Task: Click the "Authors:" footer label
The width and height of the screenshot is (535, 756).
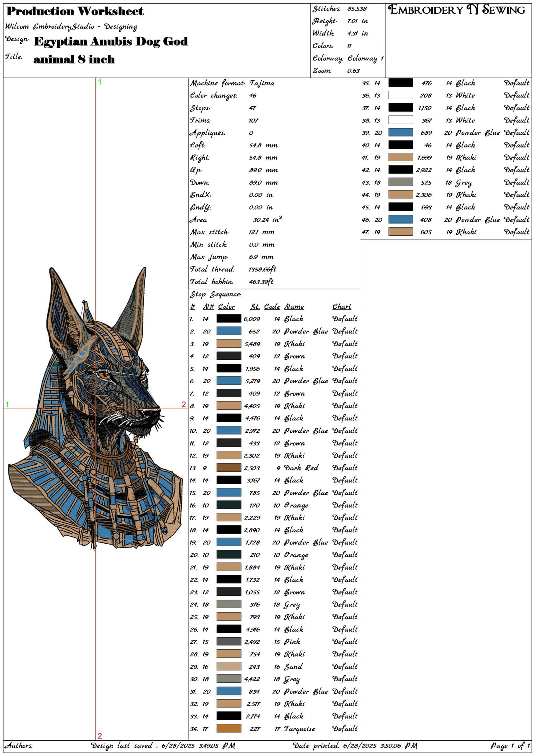Action: tap(19, 745)
